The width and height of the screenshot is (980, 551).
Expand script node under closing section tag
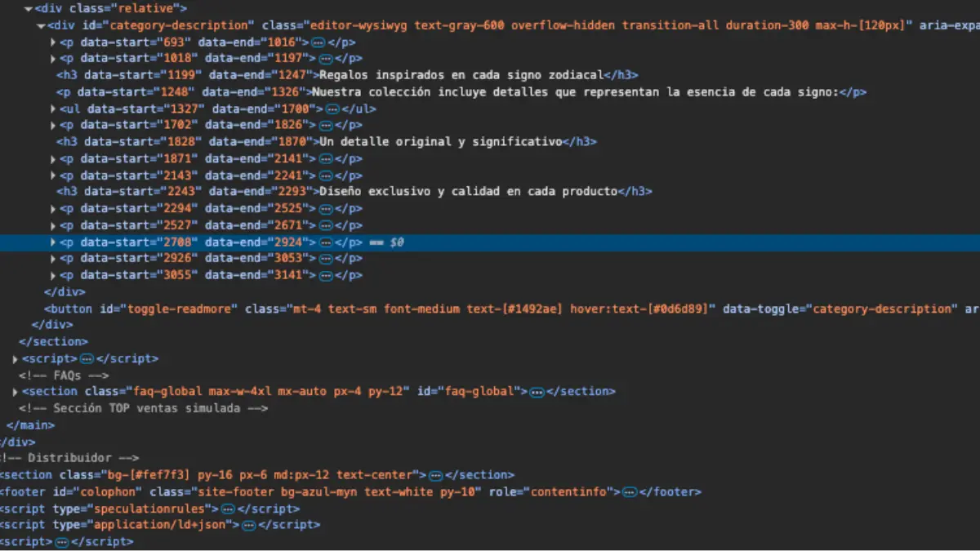(x=16, y=358)
